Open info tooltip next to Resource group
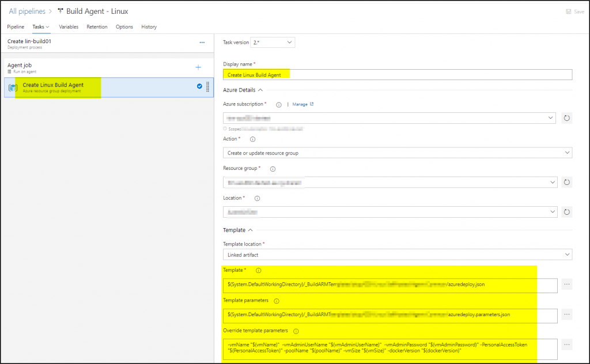 click(x=272, y=169)
